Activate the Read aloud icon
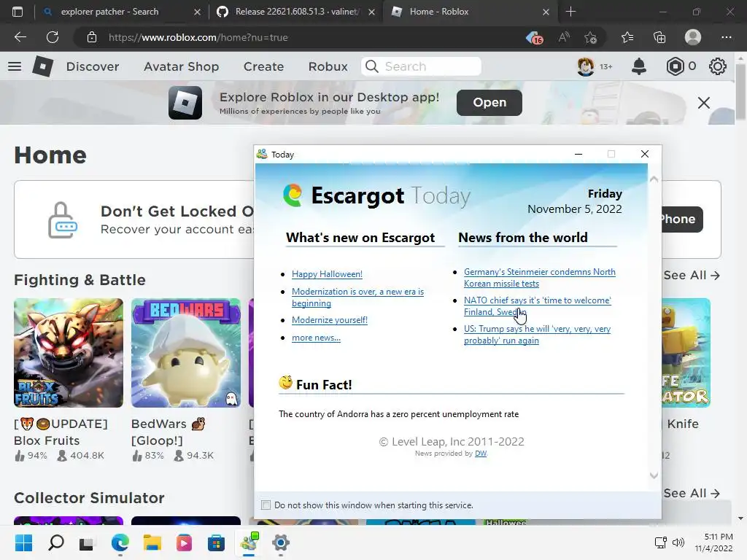Image resolution: width=747 pixels, height=560 pixels. (x=564, y=37)
